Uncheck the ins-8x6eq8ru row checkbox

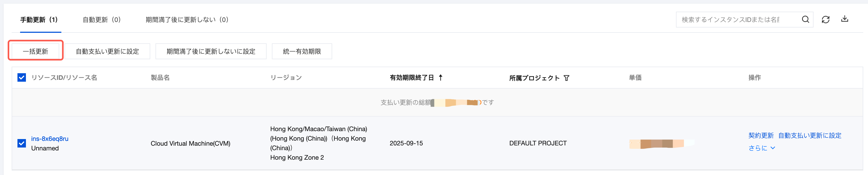pos(22,143)
